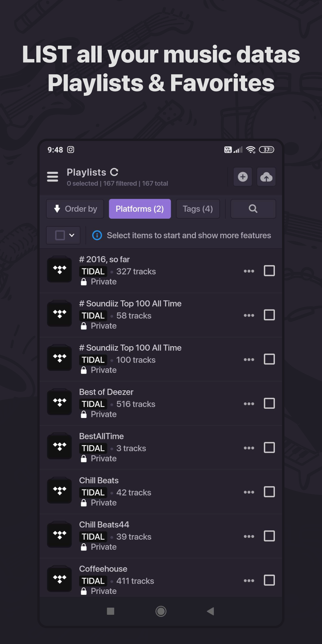Expand the select-all dropdown chevron
Image resolution: width=322 pixels, height=644 pixels.
point(72,235)
